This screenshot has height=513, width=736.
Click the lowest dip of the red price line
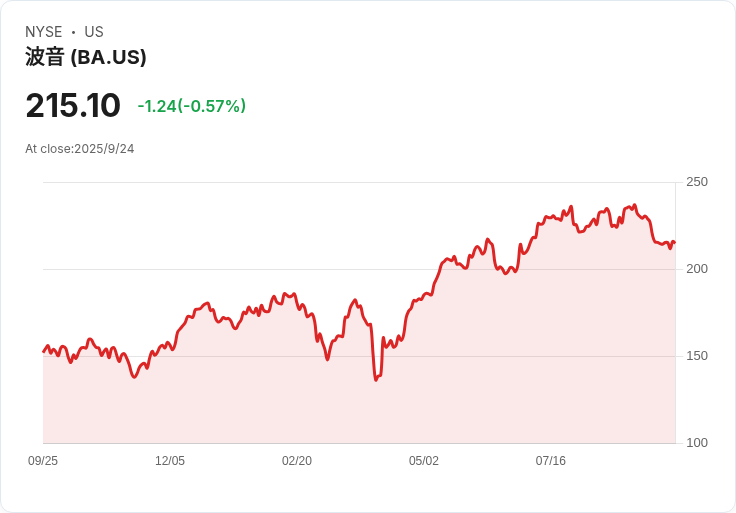(x=376, y=380)
